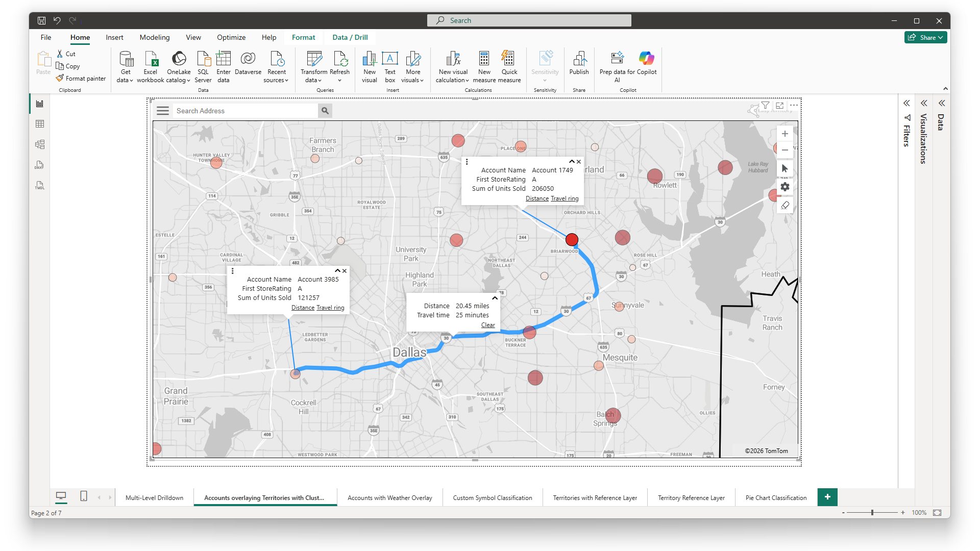Adjust the zoom slider in status bar
The image size is (980, 551).
872,513
